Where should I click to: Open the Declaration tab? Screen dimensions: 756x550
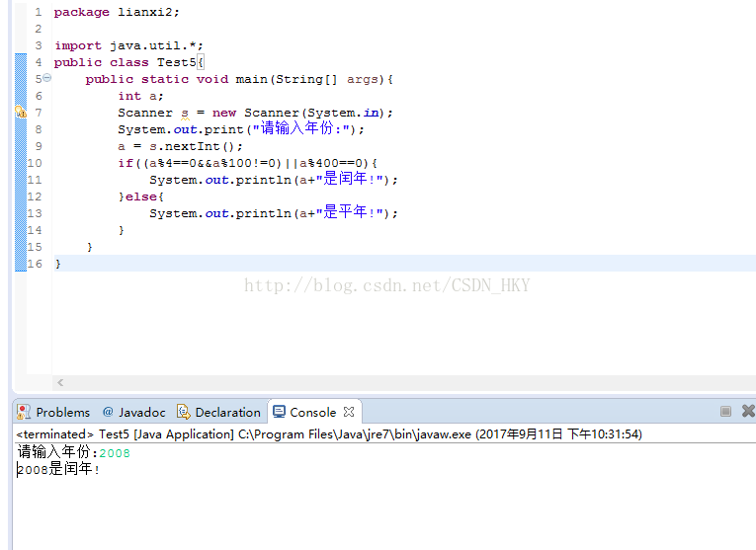tap(218, 413)
